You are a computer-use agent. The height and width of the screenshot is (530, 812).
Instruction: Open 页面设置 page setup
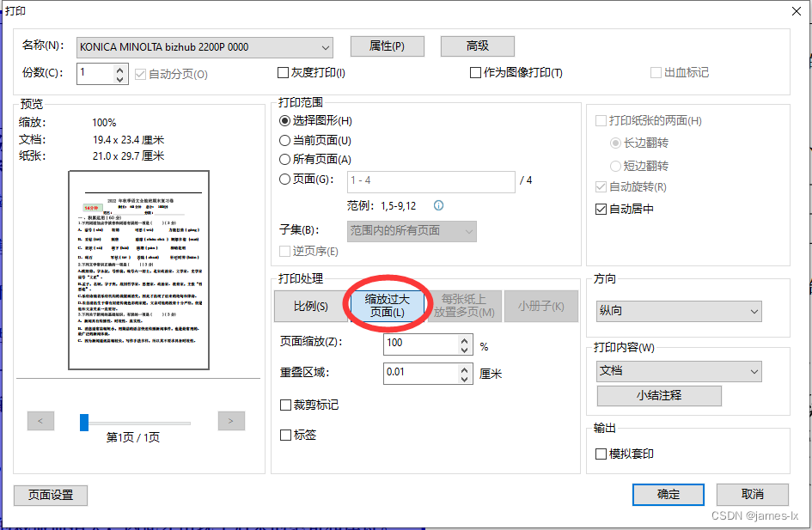coord(50,496)
